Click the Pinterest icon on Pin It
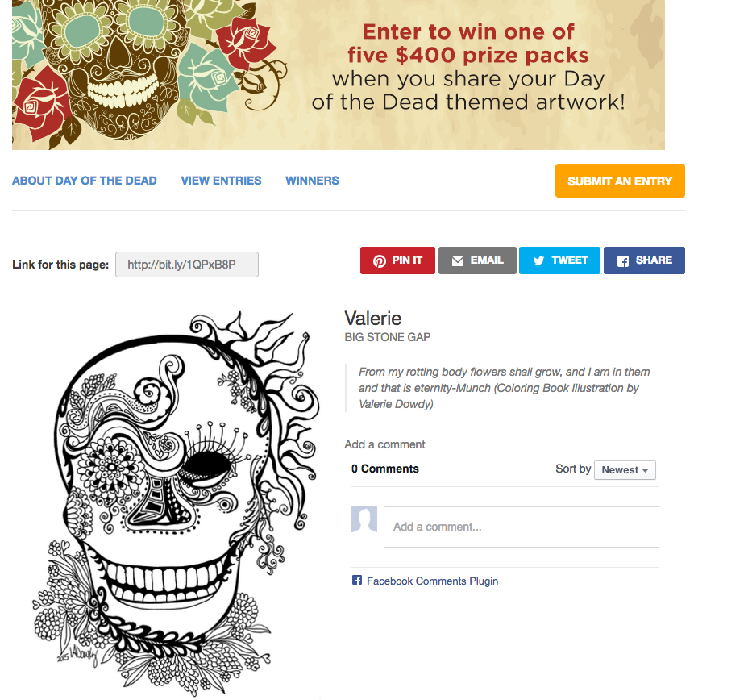This screenshot has height=700, width=748. coord(380,261)
